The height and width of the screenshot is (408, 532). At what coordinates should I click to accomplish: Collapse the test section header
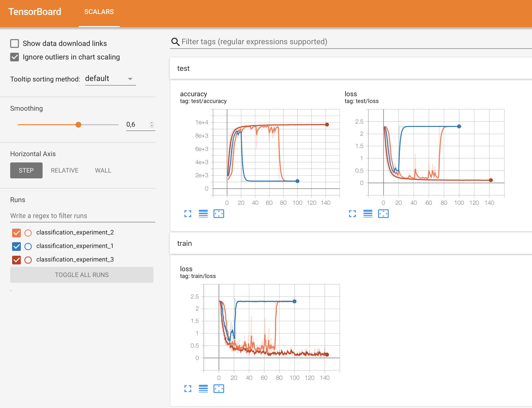tap(183, 68)
